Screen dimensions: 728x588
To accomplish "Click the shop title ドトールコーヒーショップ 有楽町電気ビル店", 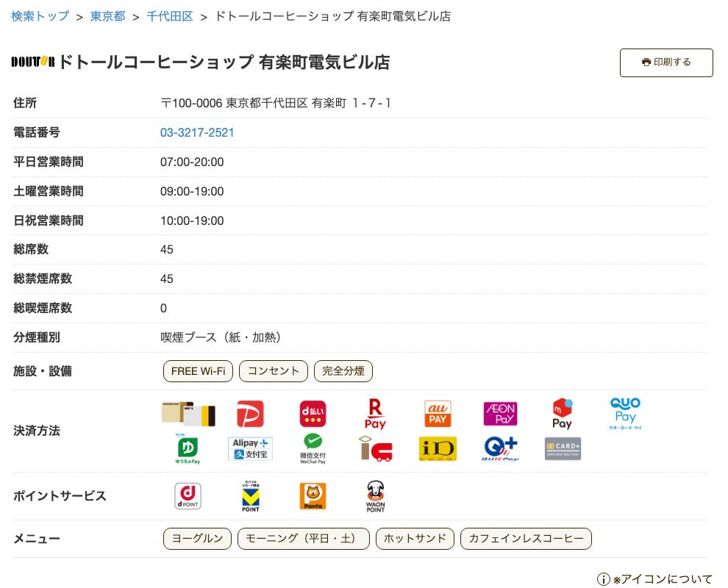I will [x=224, y=62].
